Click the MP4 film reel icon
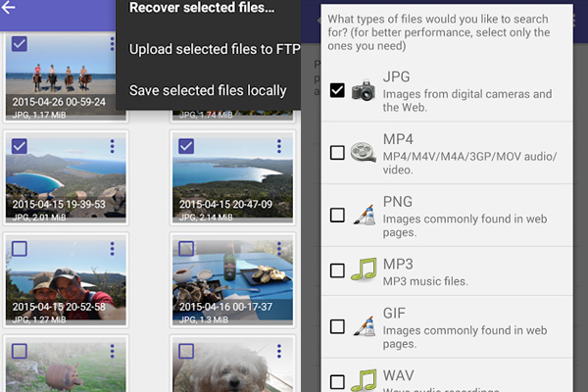This screenshot has width=588, height=392. pos(364,152)
